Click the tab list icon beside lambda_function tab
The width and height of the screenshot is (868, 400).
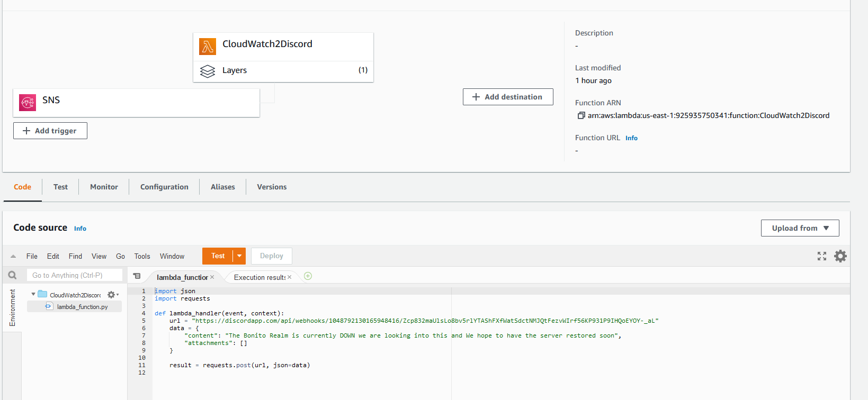click(x=137, y=276)
